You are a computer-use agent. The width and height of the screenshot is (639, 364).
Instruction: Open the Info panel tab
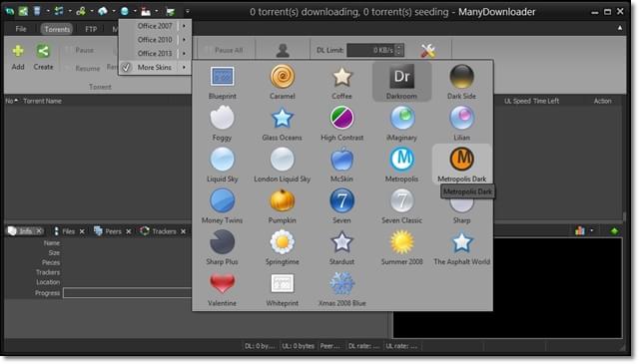[x=25, y=231]
